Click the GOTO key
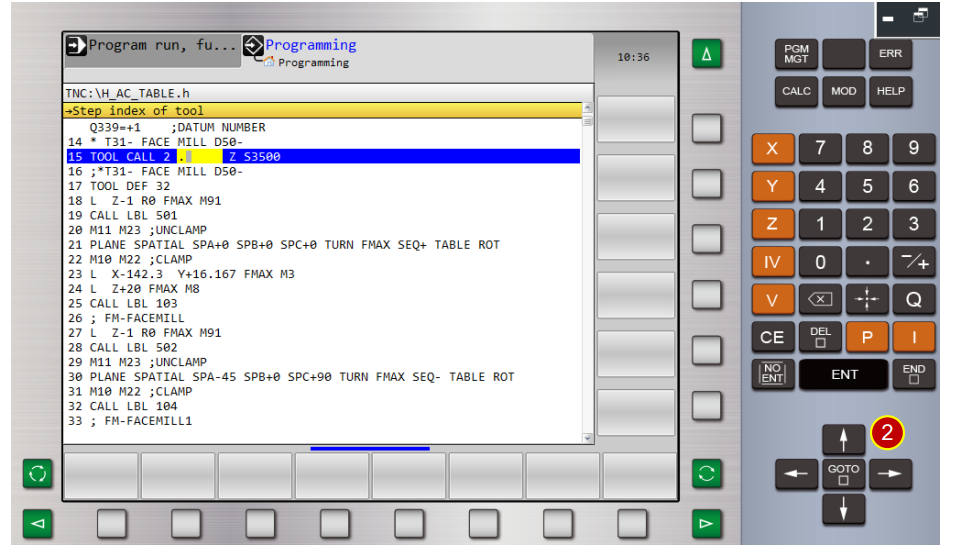This screenshot has height=554, width=960. coord(843,474)
